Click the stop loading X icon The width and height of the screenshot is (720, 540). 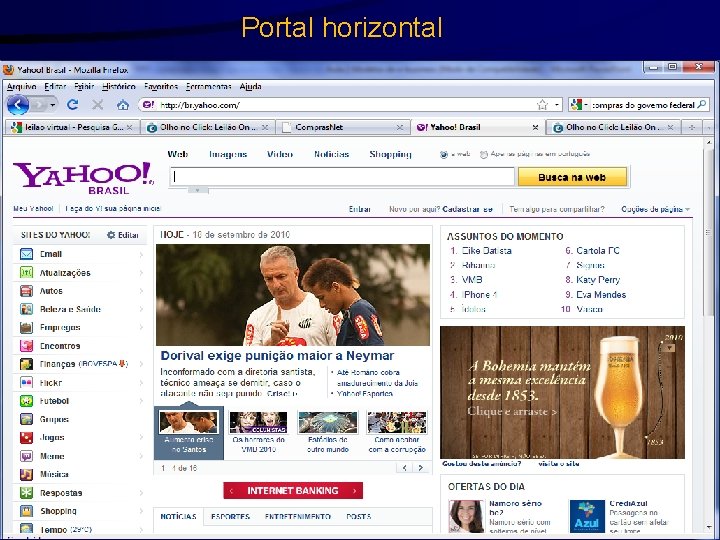[97, 105]
